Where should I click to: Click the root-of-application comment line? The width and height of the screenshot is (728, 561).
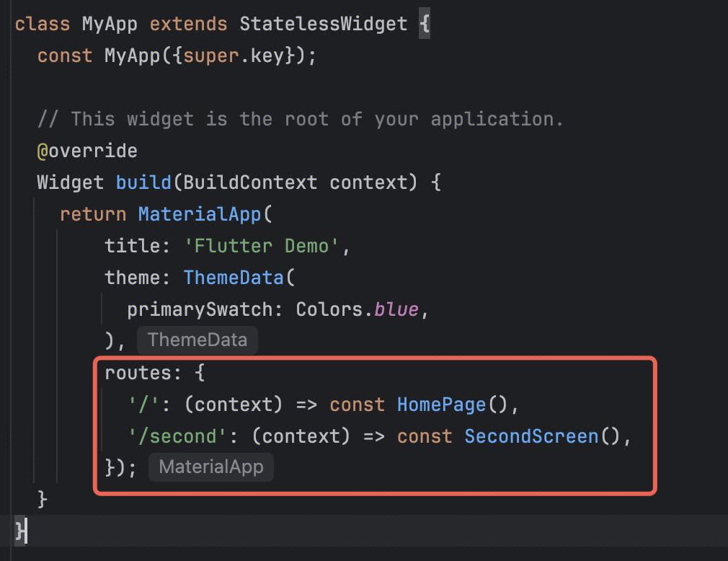(301, 119)
